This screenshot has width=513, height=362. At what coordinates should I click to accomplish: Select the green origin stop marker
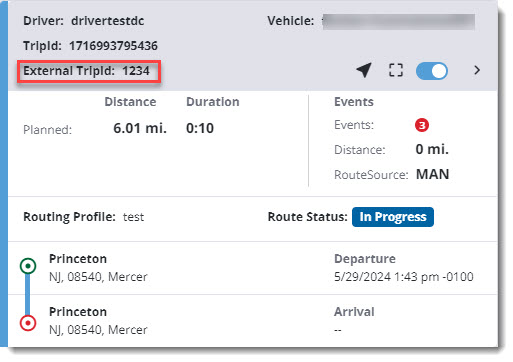coord(28,266)
